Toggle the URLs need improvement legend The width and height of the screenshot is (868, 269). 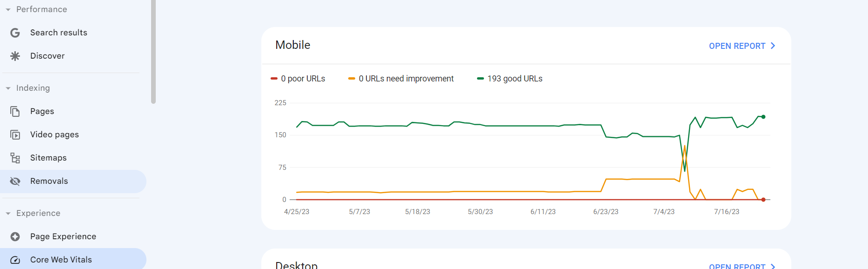click(401, 78)
